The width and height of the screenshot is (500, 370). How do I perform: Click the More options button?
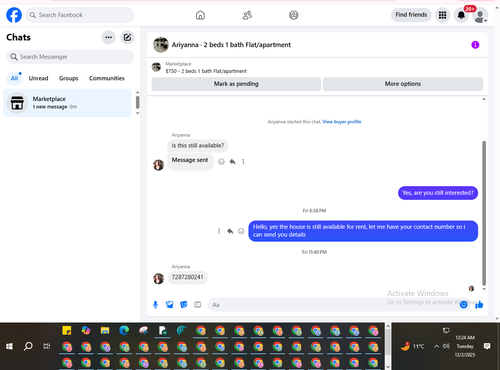pos(403,84)
